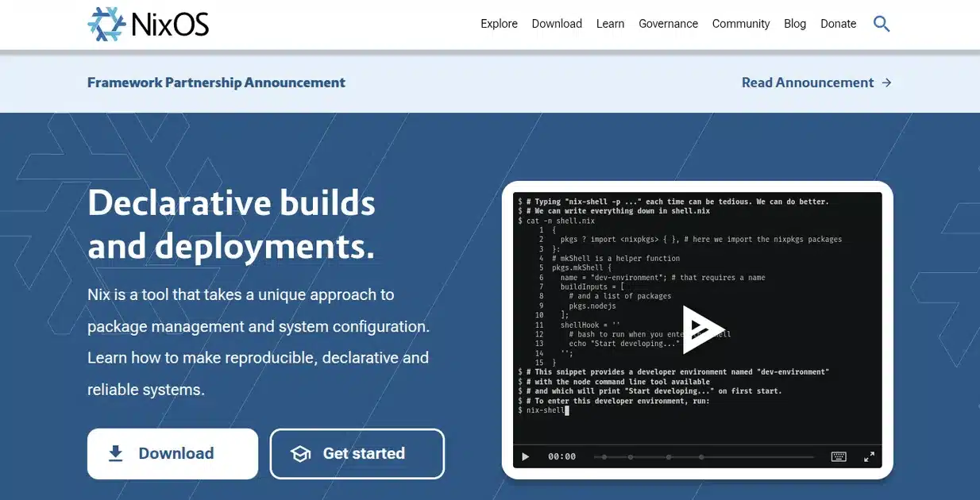Viewport: 980px width, 500px height.
Task: Visit the Community page
Action: tap(741, 24)
